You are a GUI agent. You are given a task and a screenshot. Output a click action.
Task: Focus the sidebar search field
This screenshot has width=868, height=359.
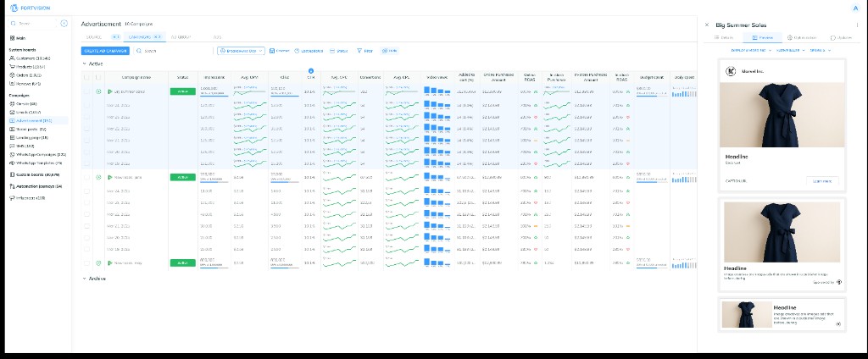pyautogui.click(x=33, y=23)
